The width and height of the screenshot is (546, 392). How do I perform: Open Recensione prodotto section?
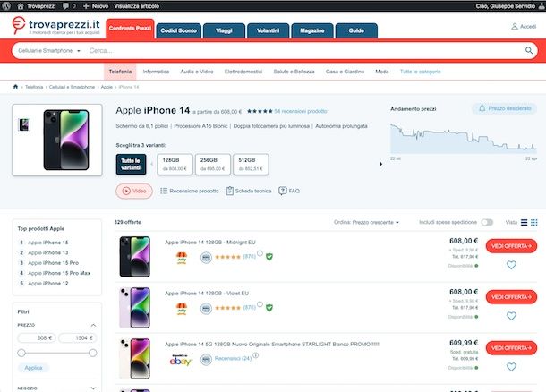190,191
